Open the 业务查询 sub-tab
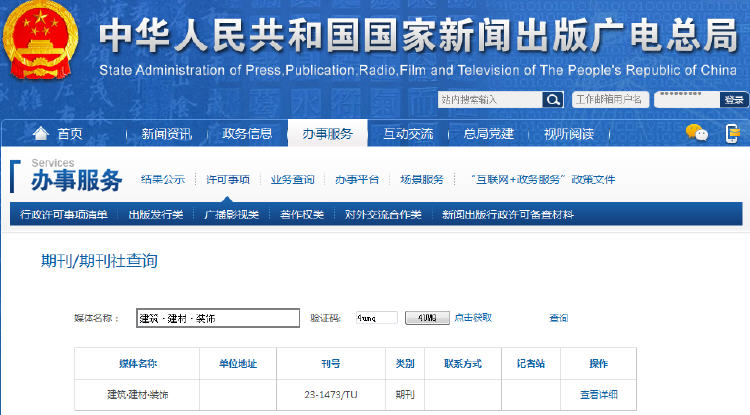Screen dimensions: 750x415 pyautogui.click(x=292, y=180)
